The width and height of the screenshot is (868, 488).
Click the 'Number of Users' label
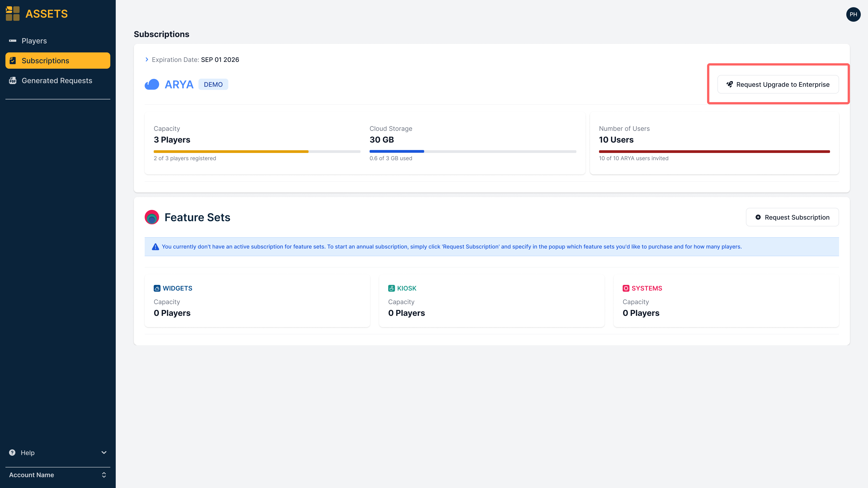click(x=624, y=129)
